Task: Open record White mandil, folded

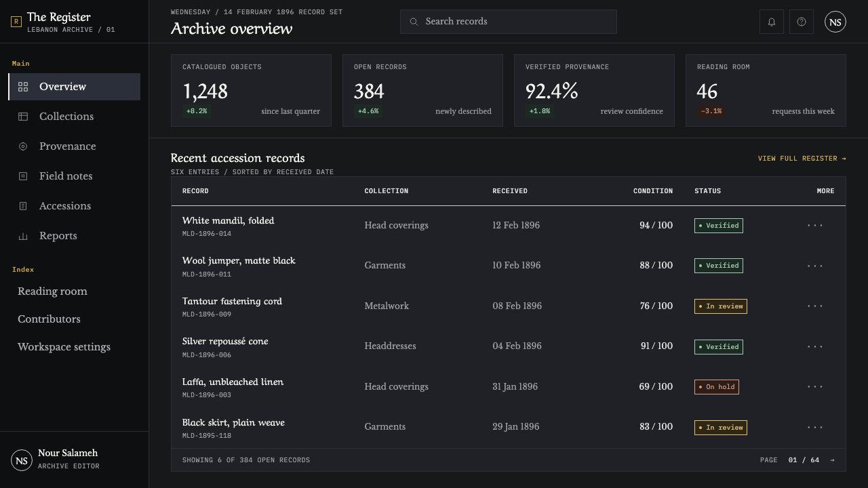Action: [x=229, y=221]
